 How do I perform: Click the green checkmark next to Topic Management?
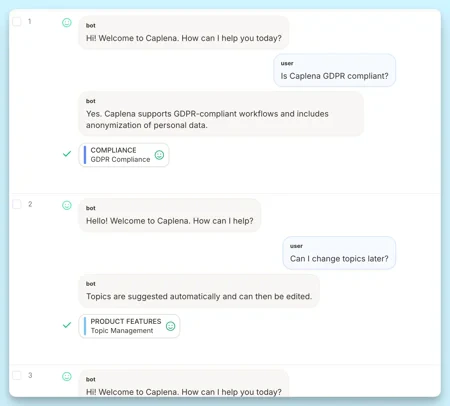click(67, 325)
